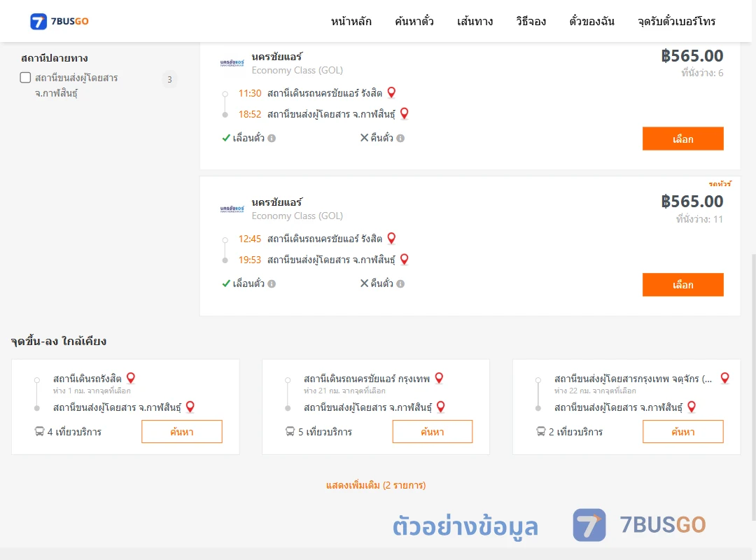
Task: Open วิธีจอง menu item
Action: click(531, 21)
